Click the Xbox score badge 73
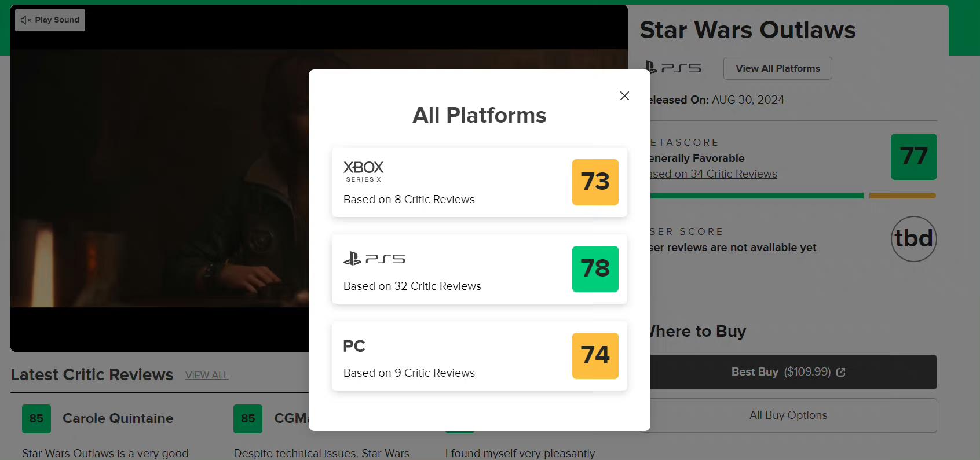The image size is (980, 460). pos(595,182)
